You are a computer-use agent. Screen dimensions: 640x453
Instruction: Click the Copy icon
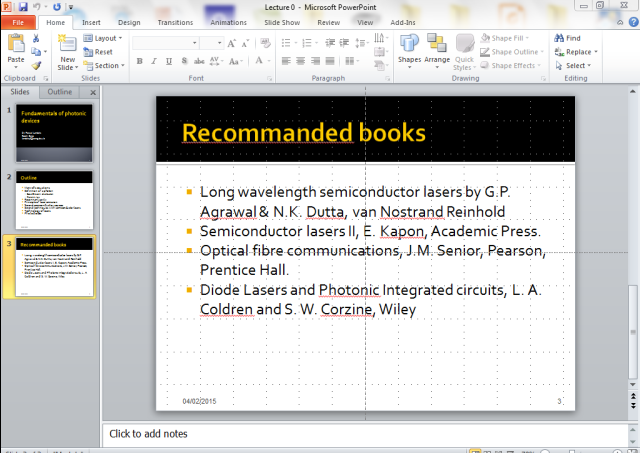[36, 51]
